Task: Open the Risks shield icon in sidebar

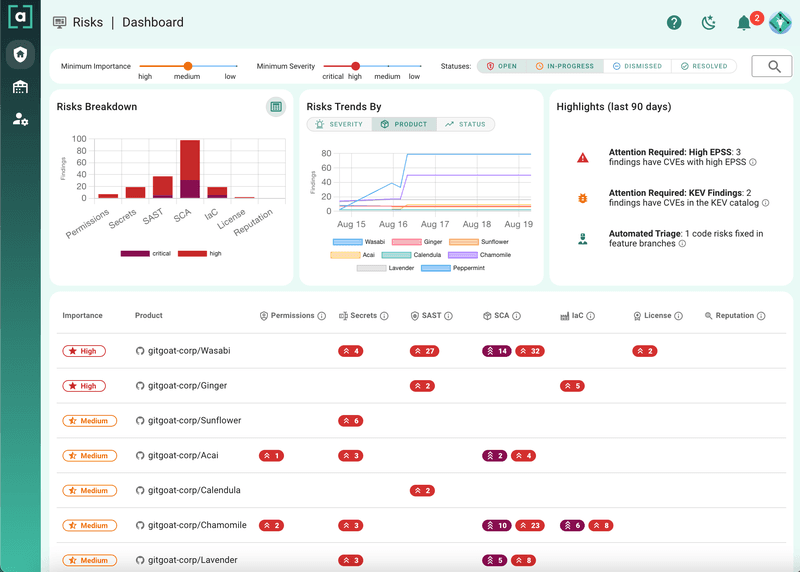Action: pos(20,54)
